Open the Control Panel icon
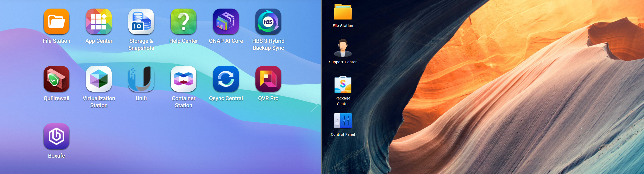The width and height of the screenshot is (644, 174). click(x=343, y=121)
